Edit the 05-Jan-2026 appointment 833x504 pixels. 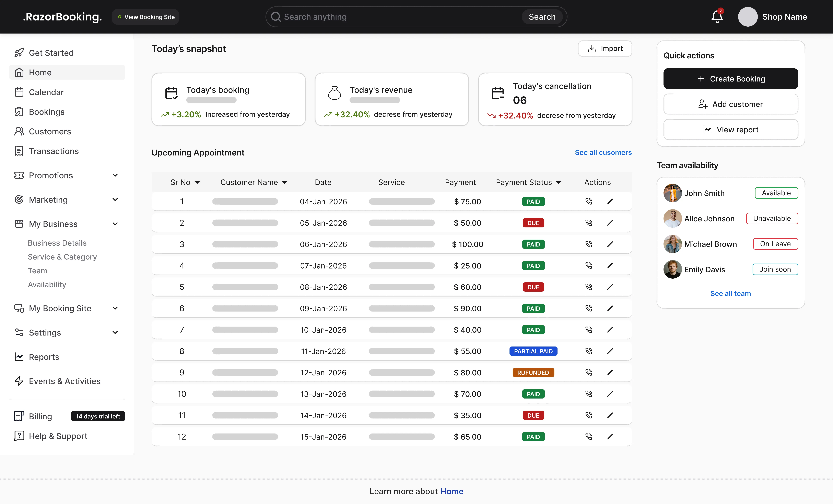tap(610, 223)
